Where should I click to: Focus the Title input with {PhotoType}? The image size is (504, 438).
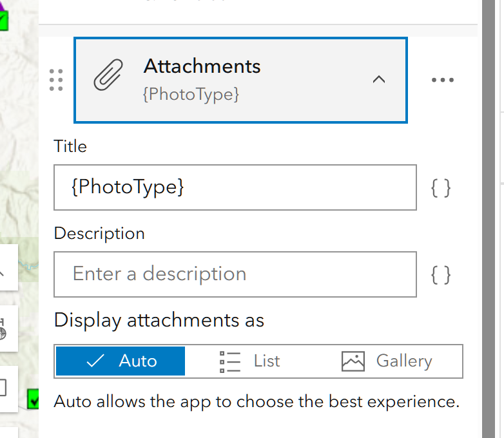(x=235, y=187)
